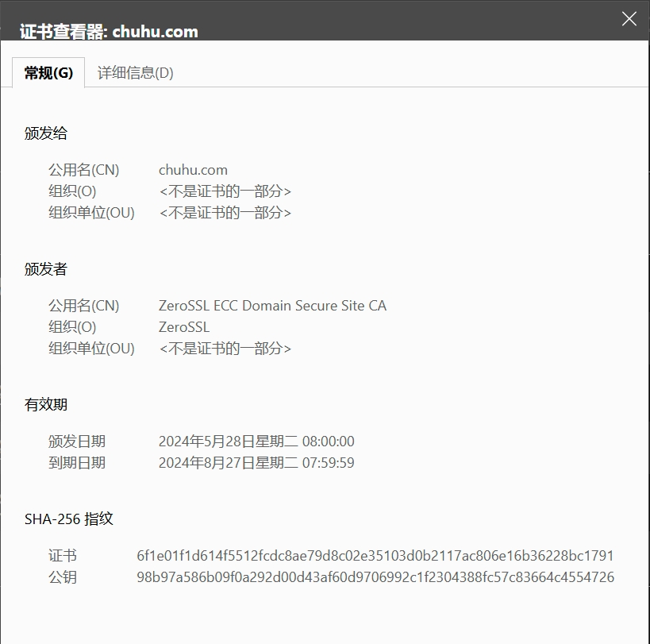Click the 组织单位(OU) label under 颁发者
Viewport: 650px width, 644px height.
91,349
